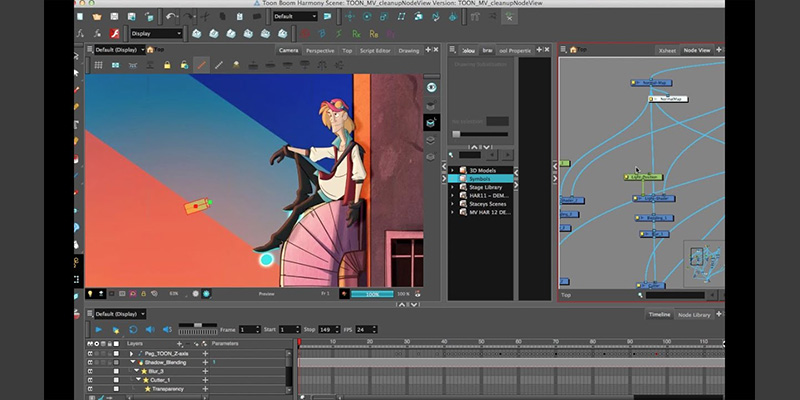
Task: Click the 100% zoom bar under camera view
Action: (x=372, y=294)
